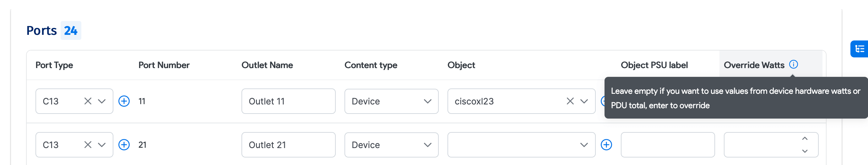Click the Outlet 21 name field
The height and width of the screenshot is (165, 868).
(288, 145)
